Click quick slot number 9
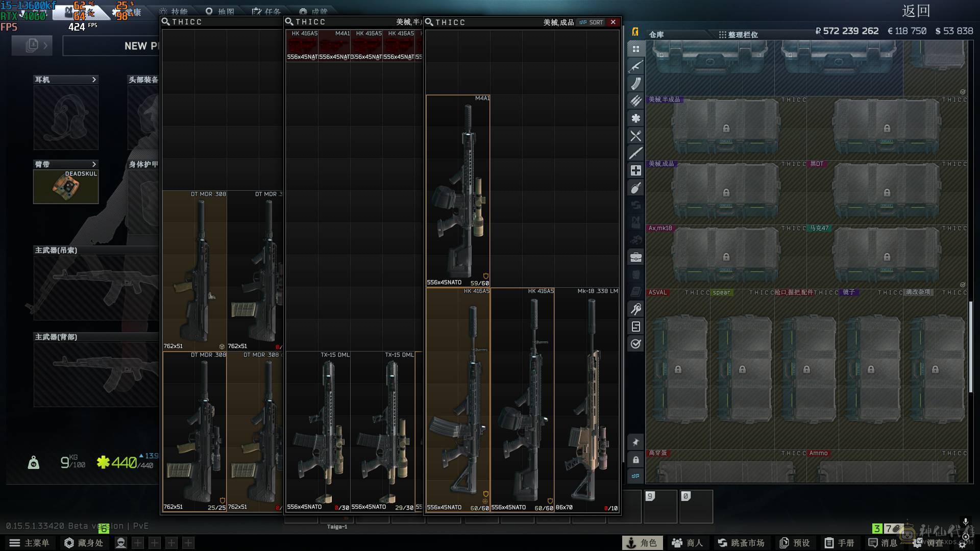Image resolution: width=980 pixels, height=551 pixels. click(660, 507)
